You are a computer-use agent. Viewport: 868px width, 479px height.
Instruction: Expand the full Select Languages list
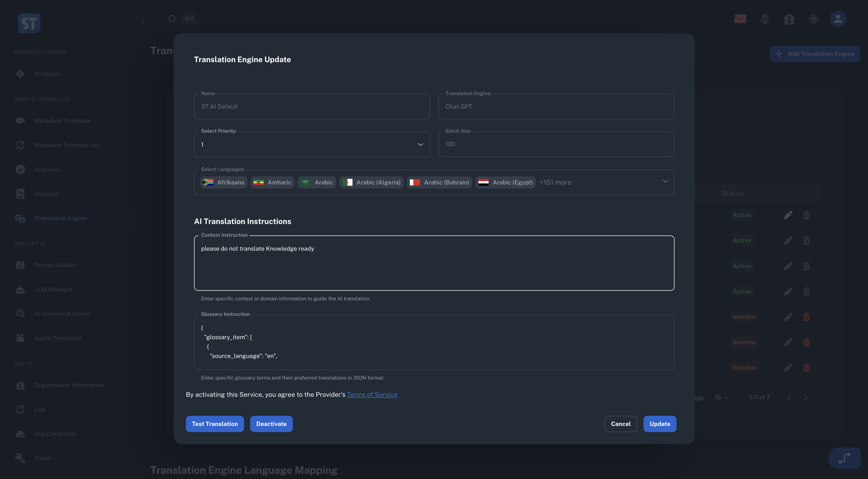(x=666, y=181)
